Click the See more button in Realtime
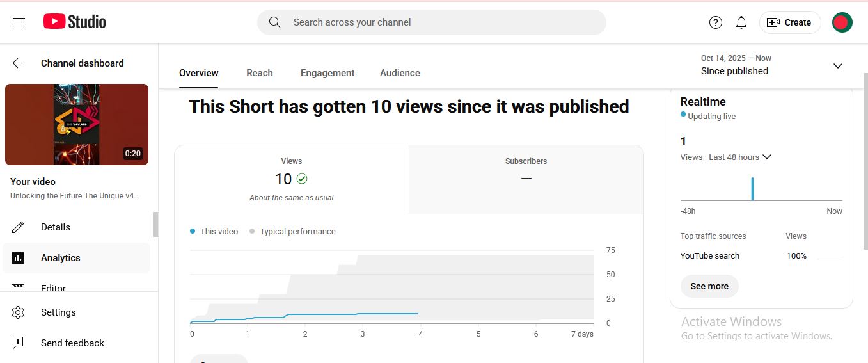Image resolution: width=868 pixels, height=363 pixels. [709, 286]
